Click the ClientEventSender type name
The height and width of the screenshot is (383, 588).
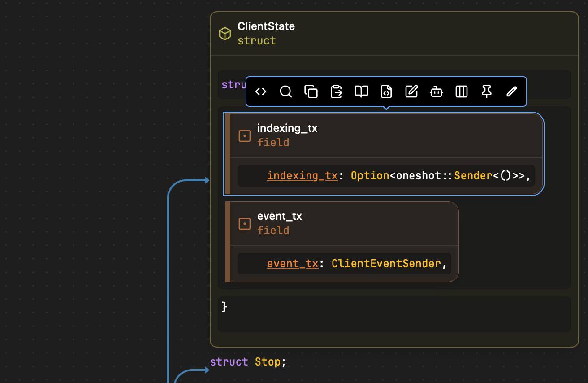[x=386, y=264]
